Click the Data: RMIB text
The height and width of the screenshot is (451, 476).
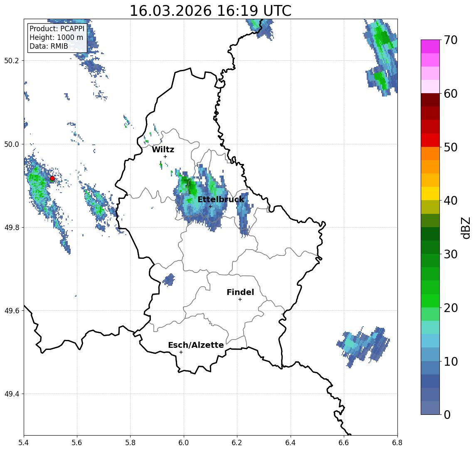(49, 46)
